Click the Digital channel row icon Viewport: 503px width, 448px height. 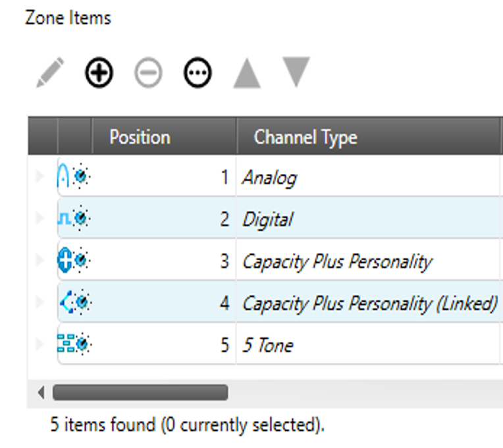(73, 219)
